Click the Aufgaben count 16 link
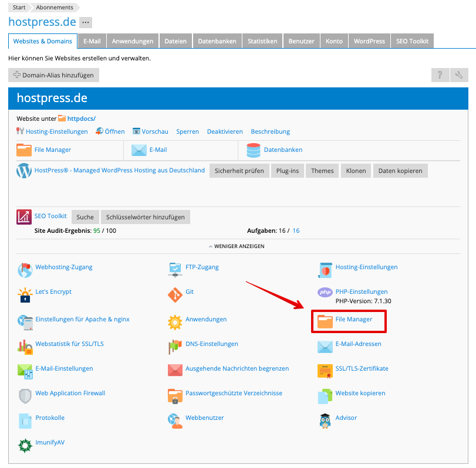Viewport: 476px width, 468px height. point(296,231)
